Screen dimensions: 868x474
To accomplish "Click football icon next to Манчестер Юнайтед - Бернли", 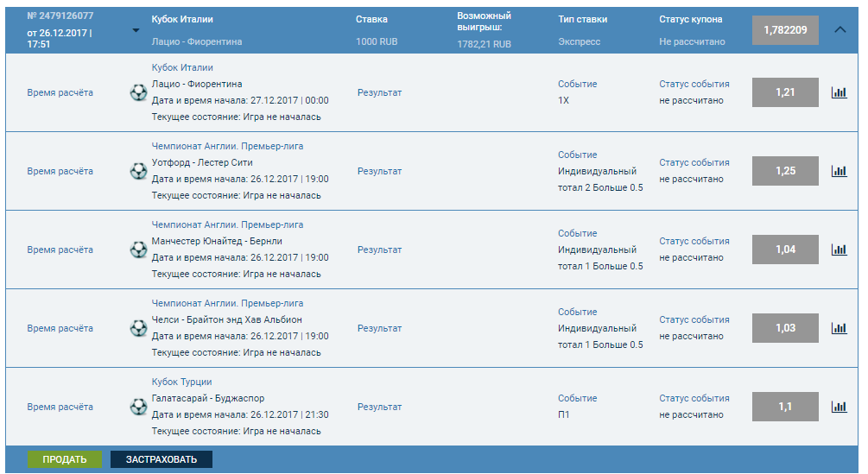I will [138, 250].
